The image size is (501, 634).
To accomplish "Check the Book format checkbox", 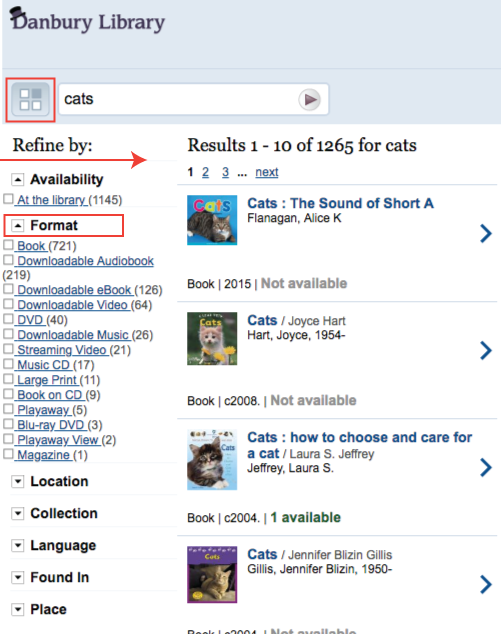I will [8, 245].
